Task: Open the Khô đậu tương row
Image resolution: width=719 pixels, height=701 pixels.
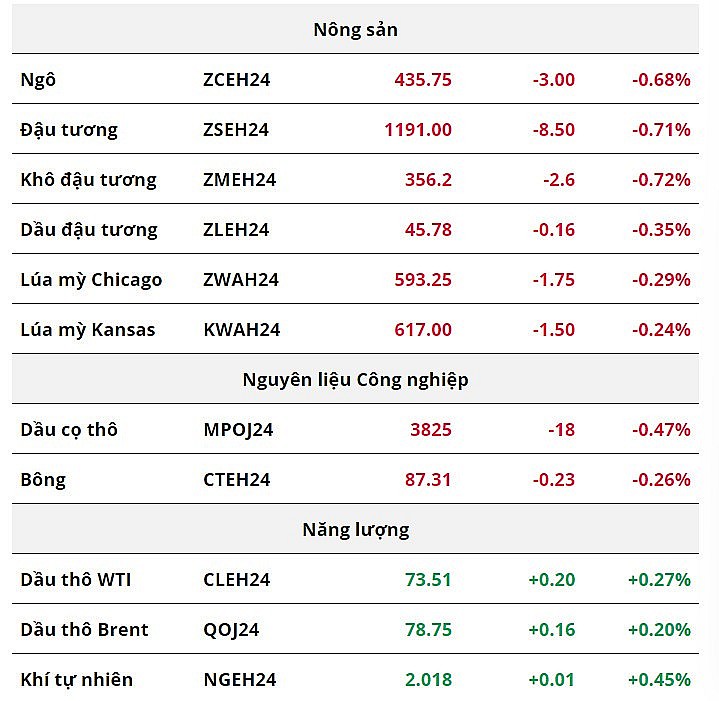Action: (x=88, y=180)
